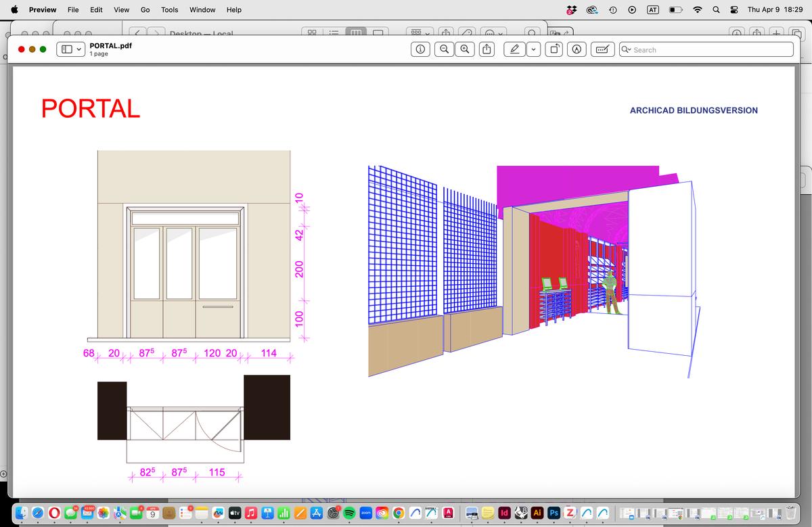Viewport: 812px width, 527px height.
Task: Click the PORTAL.pdf document title
Action: point(110,45)
